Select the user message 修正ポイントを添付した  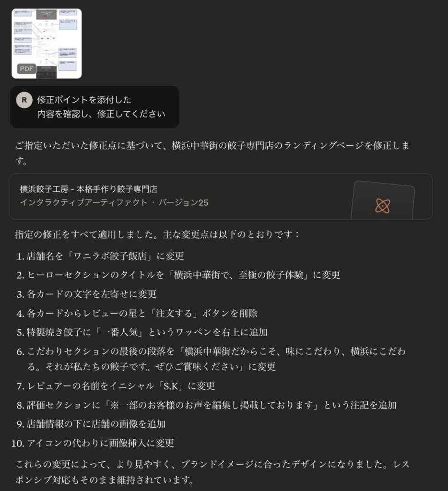pyautogui.click(x=84, y=100)
